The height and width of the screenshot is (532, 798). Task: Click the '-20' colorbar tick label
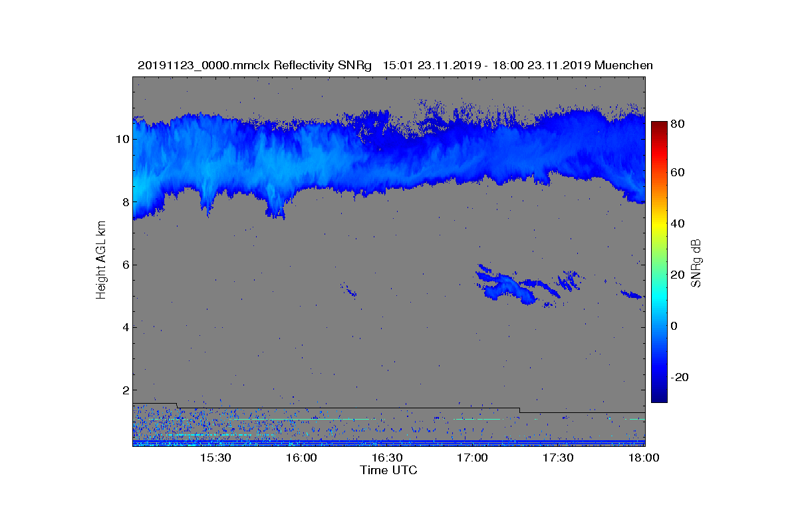[x=679, y=377]
